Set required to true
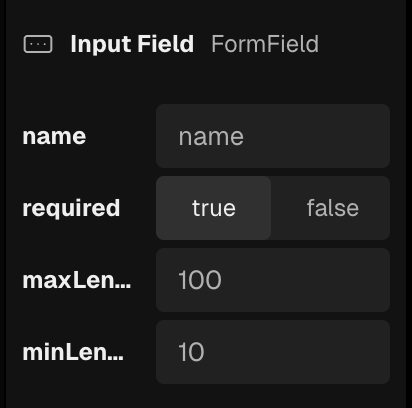This screenshot has height=408, width=412. point(213,208)
